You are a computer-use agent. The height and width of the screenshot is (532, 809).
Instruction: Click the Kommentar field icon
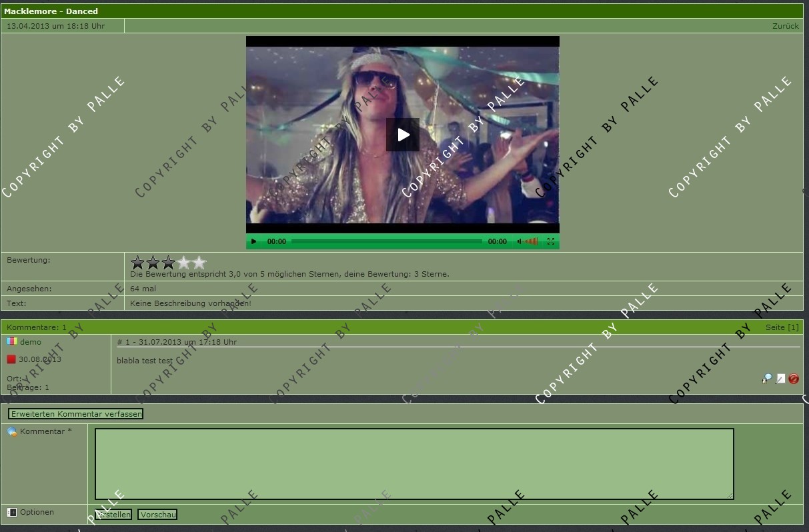12,432
